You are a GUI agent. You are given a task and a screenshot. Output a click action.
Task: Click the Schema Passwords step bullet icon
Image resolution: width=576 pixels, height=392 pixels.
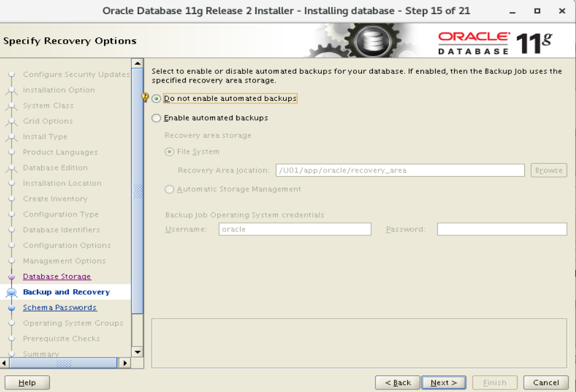click(x=12, y=308)
